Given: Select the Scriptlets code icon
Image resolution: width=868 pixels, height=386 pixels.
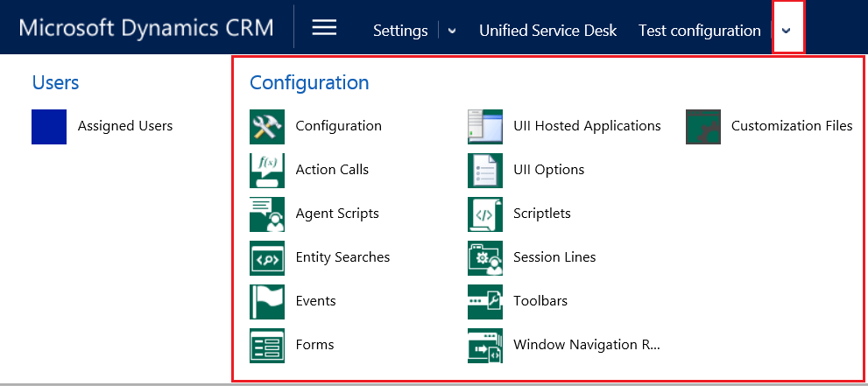Looking at the screenshot, I should 485,214.
